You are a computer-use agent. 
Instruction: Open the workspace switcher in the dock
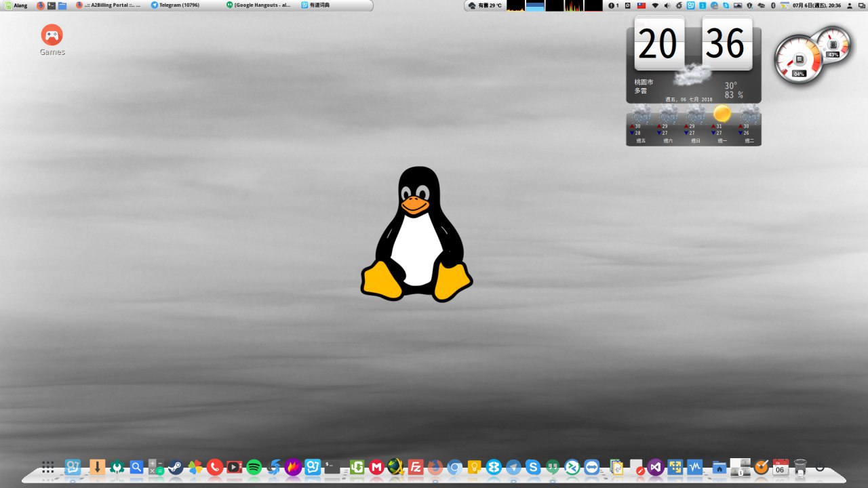(741, 466)
